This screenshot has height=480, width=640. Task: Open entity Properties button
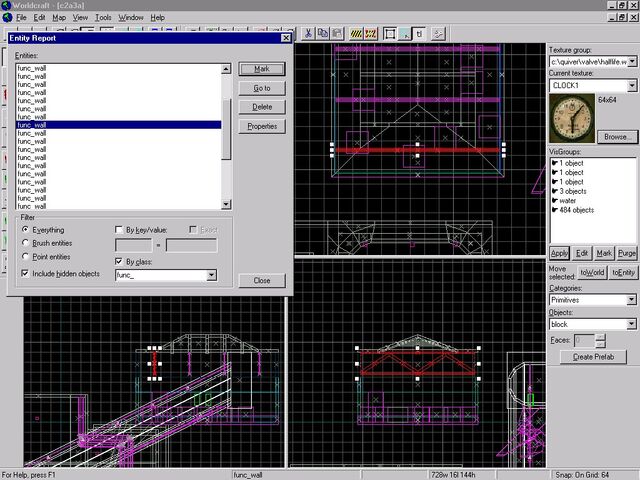click(262, 126)
